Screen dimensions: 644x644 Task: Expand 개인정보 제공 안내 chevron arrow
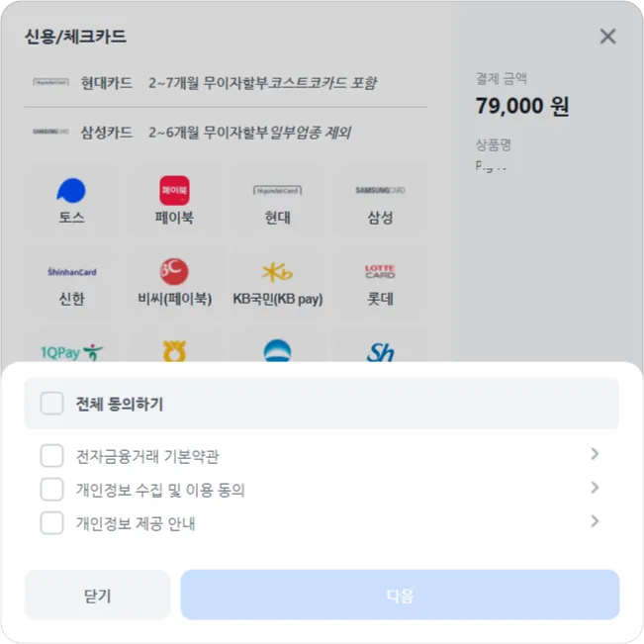[595, 521]
